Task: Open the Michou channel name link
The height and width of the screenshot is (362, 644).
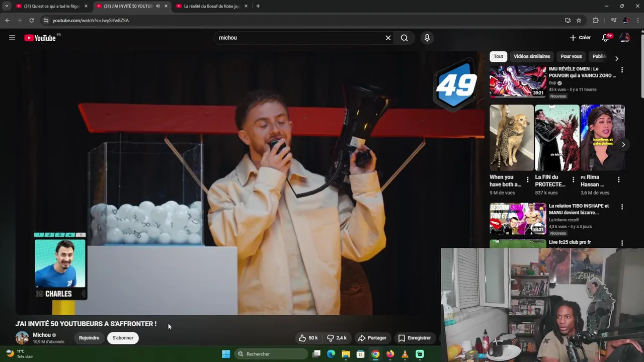Action: tap(42, 335)
